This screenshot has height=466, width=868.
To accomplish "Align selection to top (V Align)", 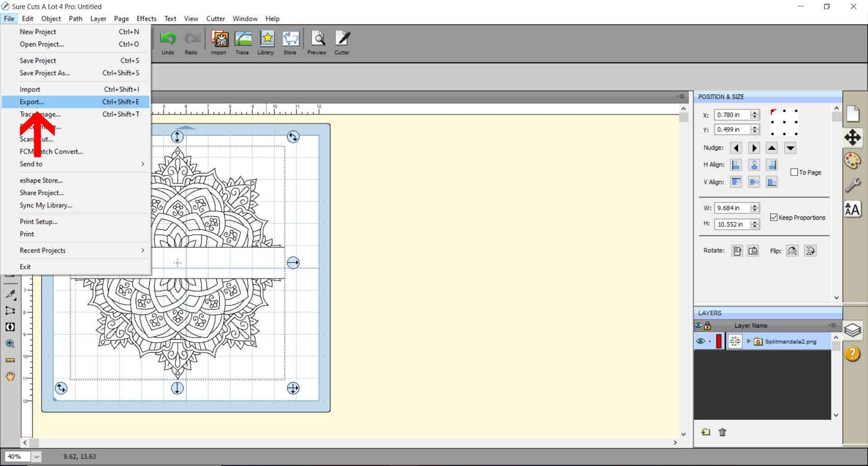I will [x=736, y=182].
